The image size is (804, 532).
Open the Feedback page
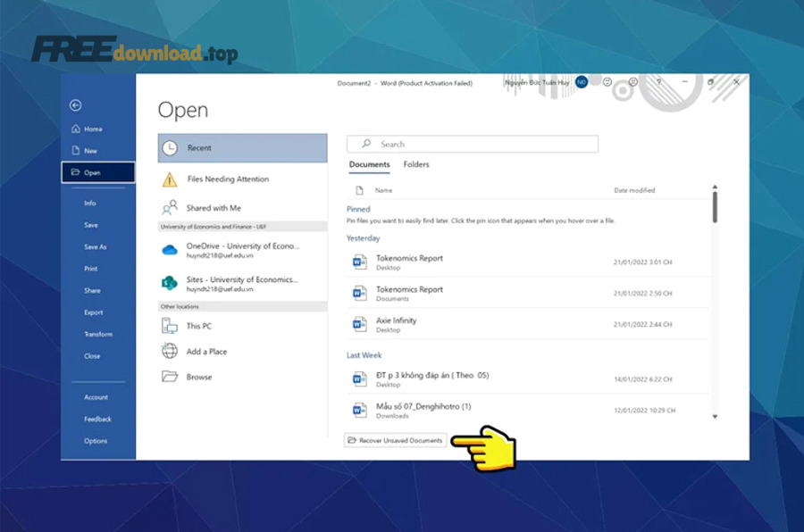click(97, 419)
